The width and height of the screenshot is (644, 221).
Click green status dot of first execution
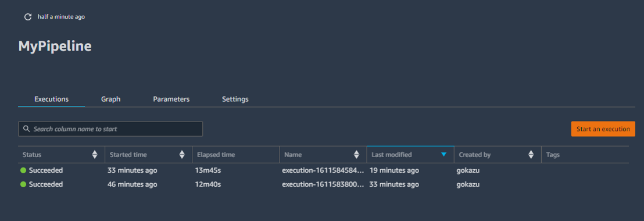pyautogui.click(x=23, y=170)
